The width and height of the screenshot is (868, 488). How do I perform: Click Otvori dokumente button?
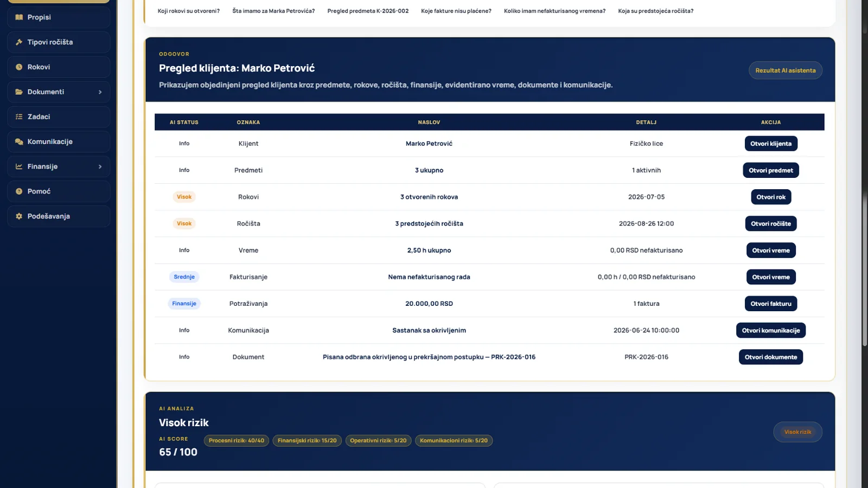771,357
